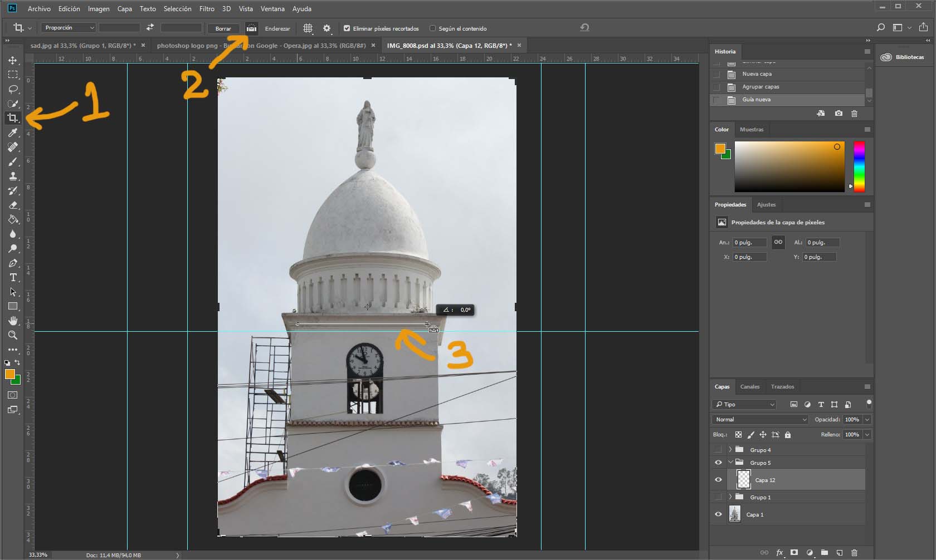The height and width of the screenshot is (560, 936).
Task: Reset crop with the undo arrow
Action: point(584,27)
